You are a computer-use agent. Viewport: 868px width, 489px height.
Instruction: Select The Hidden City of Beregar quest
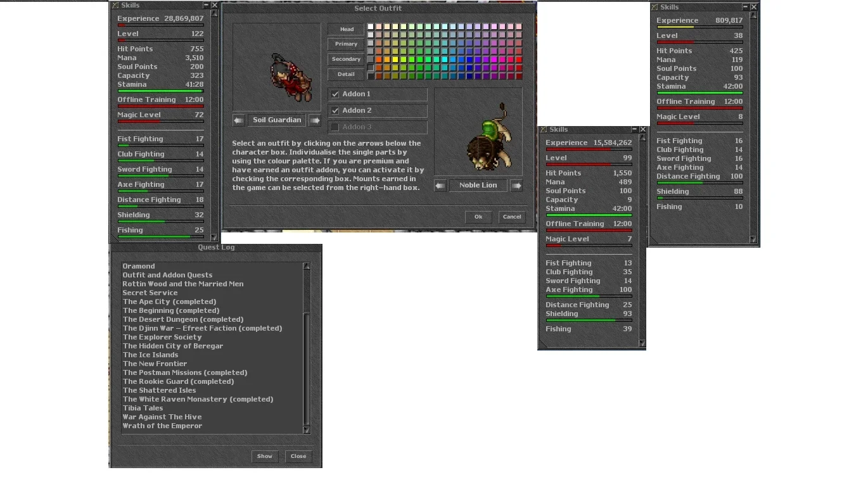point(173,346)
